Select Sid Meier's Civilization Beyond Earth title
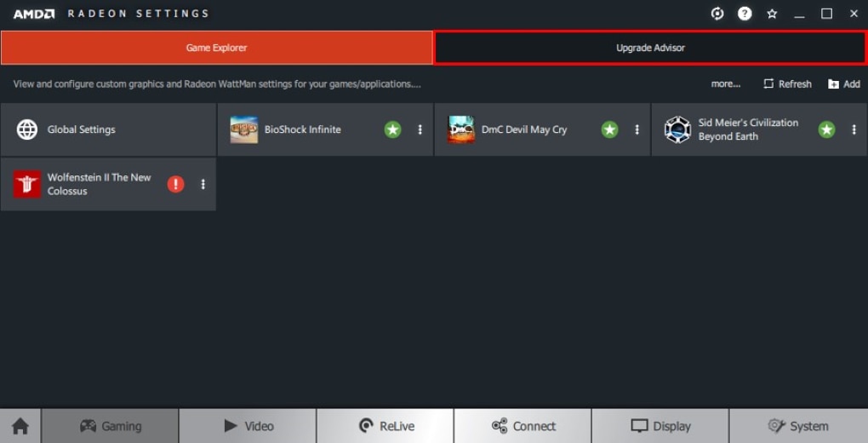The width and height of the screenshot is (868, 443). [748, 129]
